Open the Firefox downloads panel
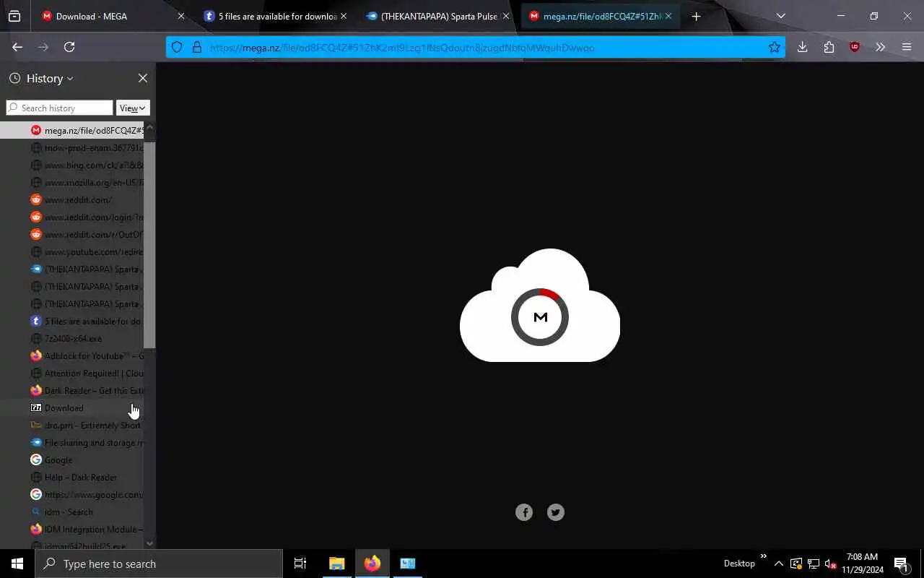Viewport: 924px width, 578px height. pos(802,47)
